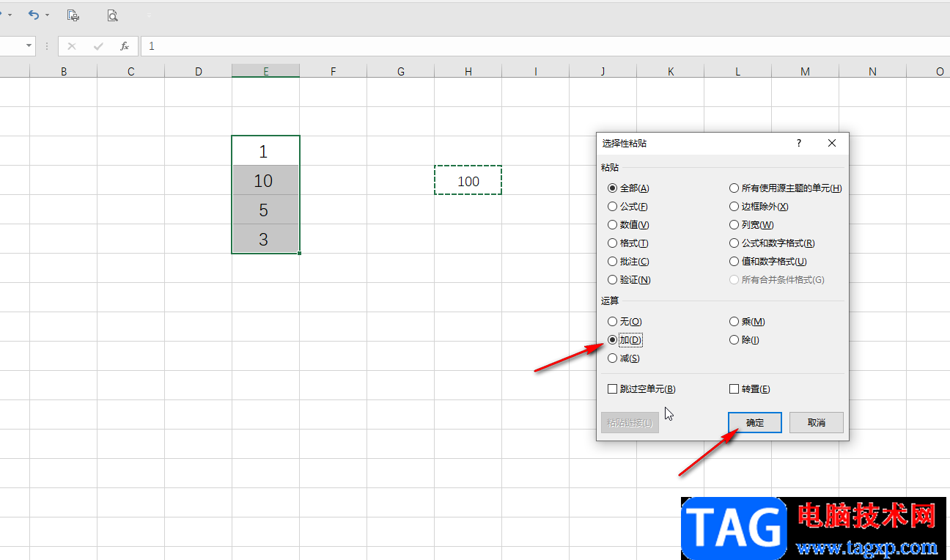Click the Insert Function fx icon
950x560 pixels.
pos(125,46)
